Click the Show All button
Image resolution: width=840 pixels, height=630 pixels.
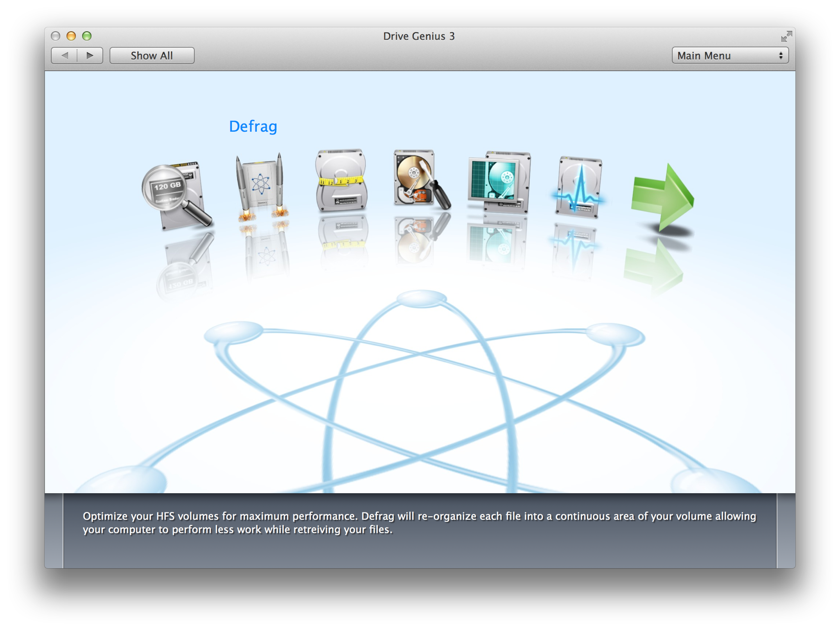(x=152, y=55)
